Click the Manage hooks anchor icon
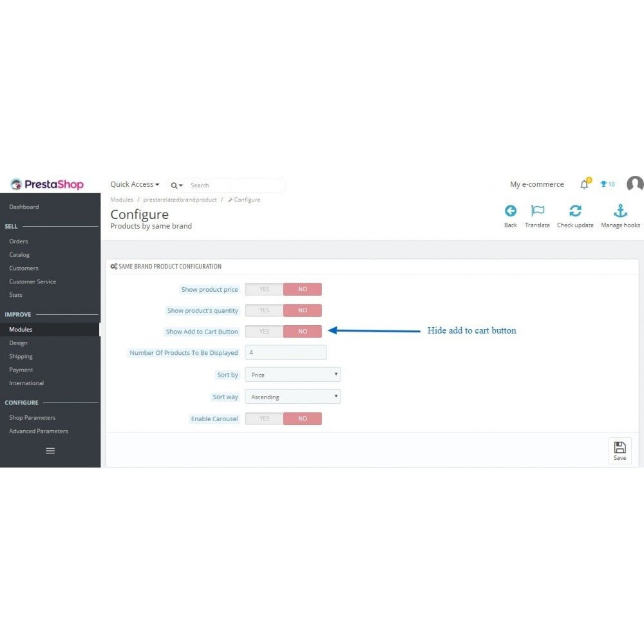 pyautogui.click(x=620, y=210)
